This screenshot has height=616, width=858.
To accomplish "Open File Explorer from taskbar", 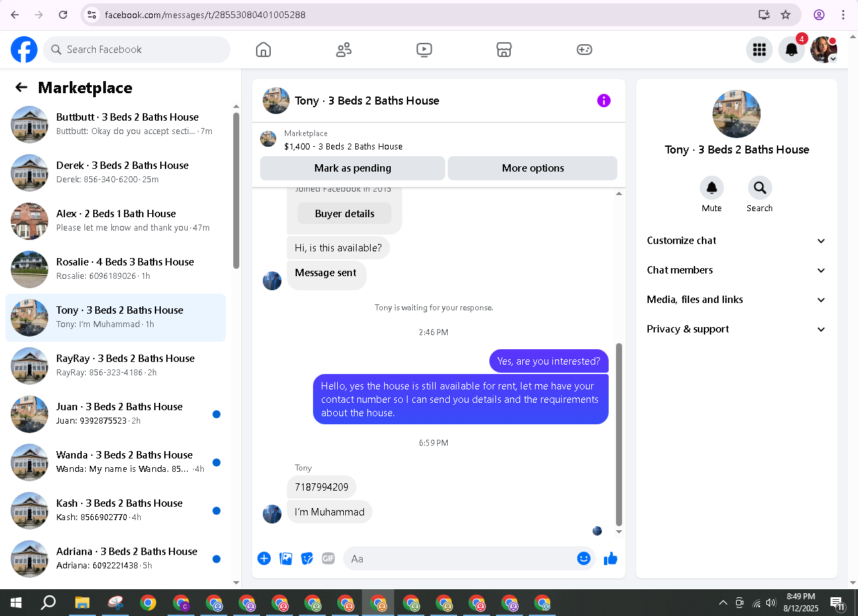I will click(x=82, y=603).
